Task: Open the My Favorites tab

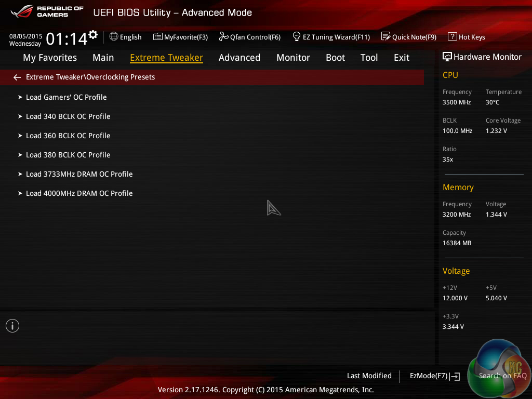Action: click(50, 58)
